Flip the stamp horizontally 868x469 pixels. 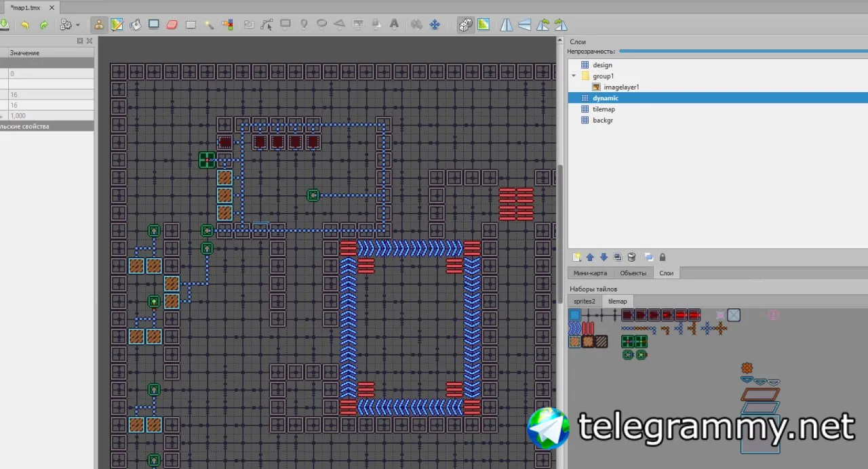pyautogui.click(x=507, y=25)
